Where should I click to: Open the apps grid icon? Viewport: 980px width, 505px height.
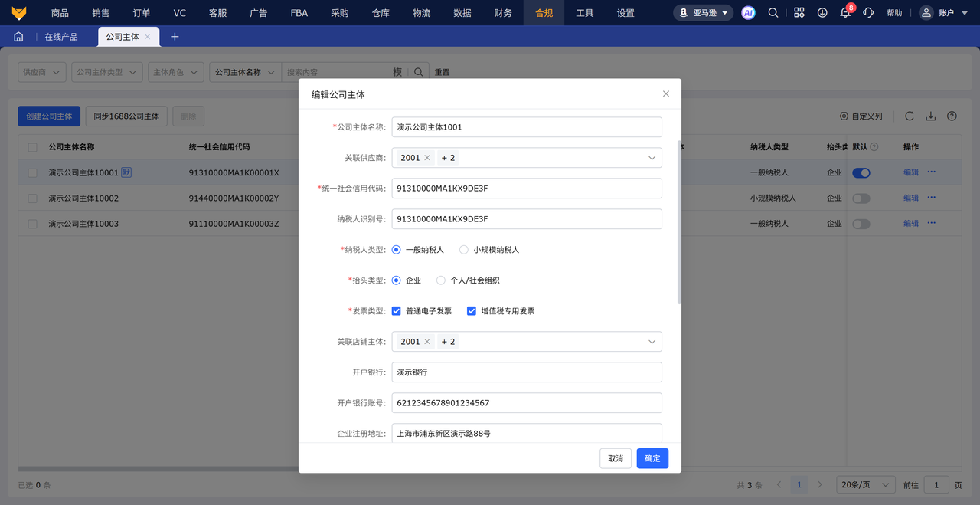tap(799, 13)
